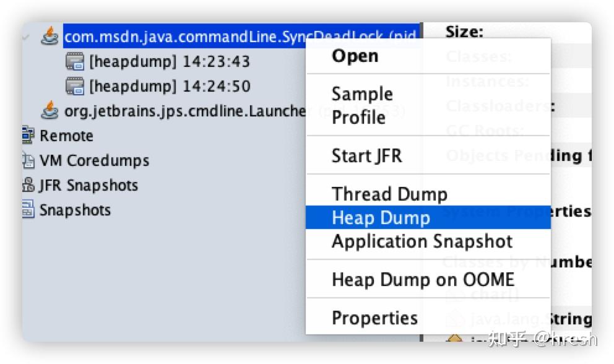614x364 pixels.
Task: Enable Heap Dump on OOME option
Action: [x=423, y=280]
